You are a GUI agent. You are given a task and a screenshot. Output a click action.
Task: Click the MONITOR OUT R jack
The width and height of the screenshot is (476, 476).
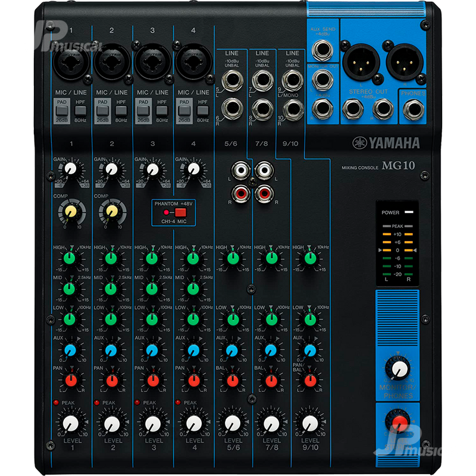[322, 108]
